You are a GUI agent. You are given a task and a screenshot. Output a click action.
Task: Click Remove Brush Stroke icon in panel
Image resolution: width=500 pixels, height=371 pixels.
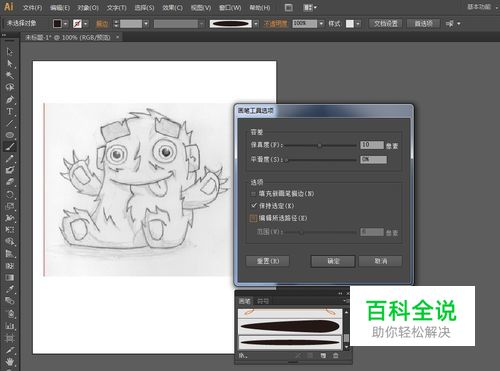pyautogui.click(x=298, y=356)
